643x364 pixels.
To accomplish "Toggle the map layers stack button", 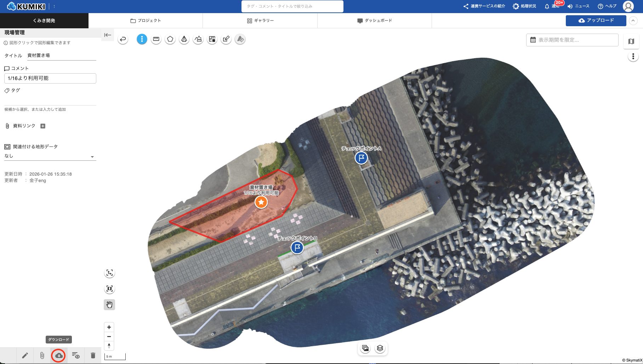I will pyautogui.click(x=380, y=348).
